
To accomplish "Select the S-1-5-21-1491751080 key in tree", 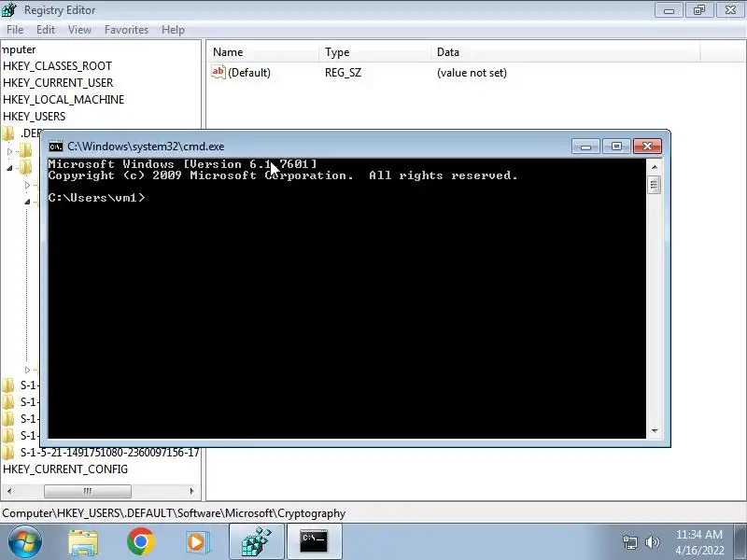I will (x=109, y=453).
